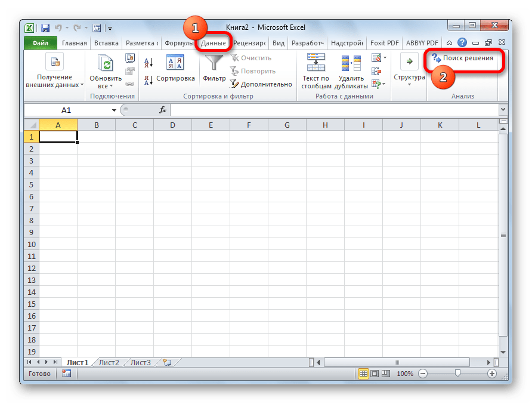Image resolution: width=532 pixels, height=404 pixels.
Task: Click the 100% zoom level text
Action: [x=405, y=374]
